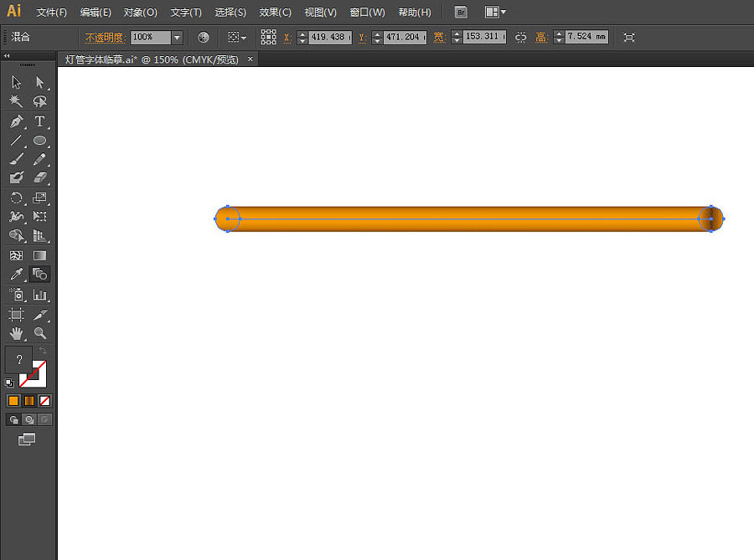The height and width of the screenshot is (560, 754).
Task: Click the 不透明度 opacity link
Action: pyautogui.click(x=105, y=38)
